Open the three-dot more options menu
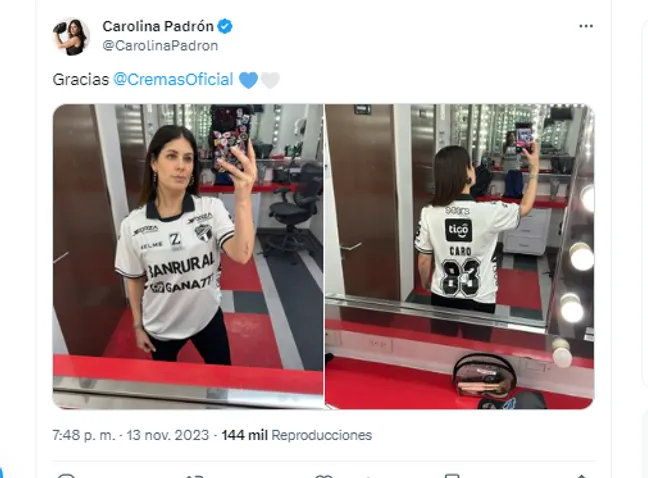This screenshot has height=478, width=648. pos(586,26)
